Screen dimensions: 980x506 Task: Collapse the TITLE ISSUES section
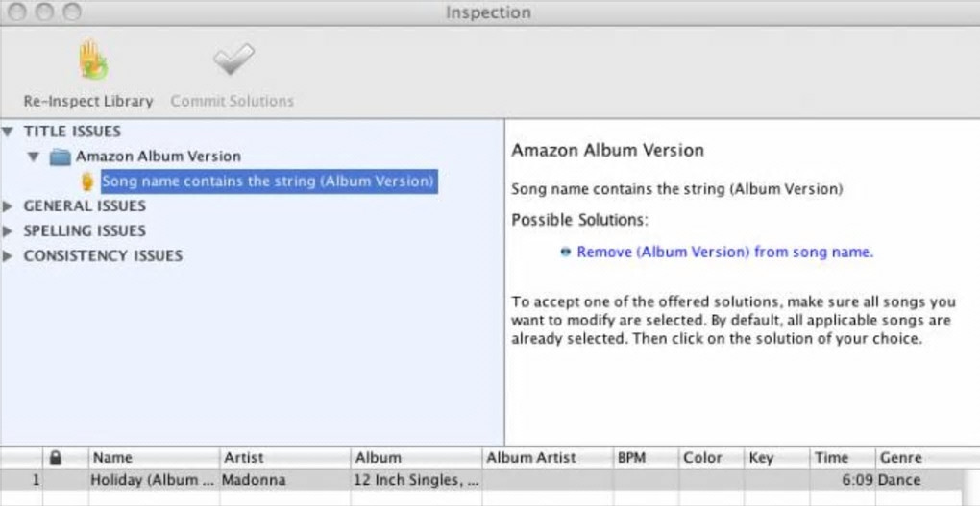[x=10, y=131]
